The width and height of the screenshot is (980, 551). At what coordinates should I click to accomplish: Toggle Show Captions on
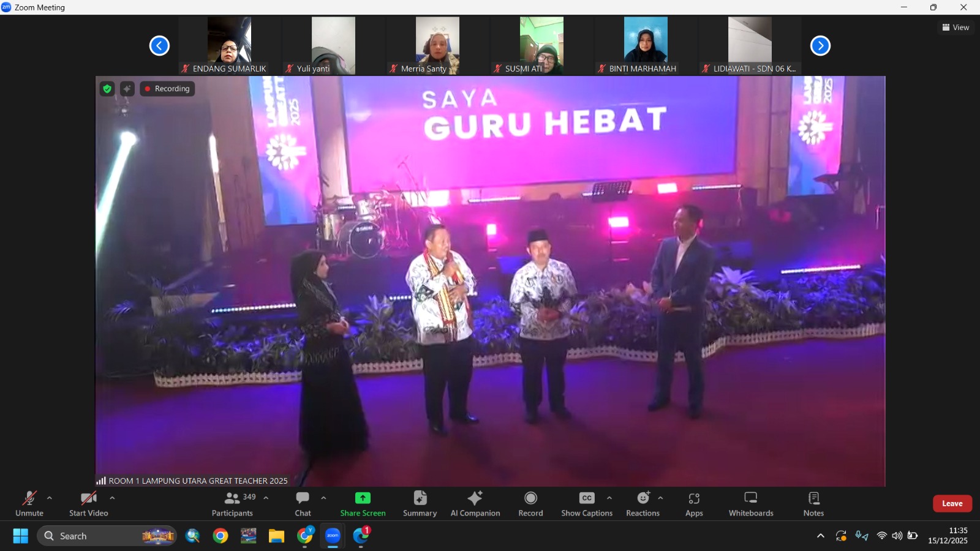coord(586,503)
